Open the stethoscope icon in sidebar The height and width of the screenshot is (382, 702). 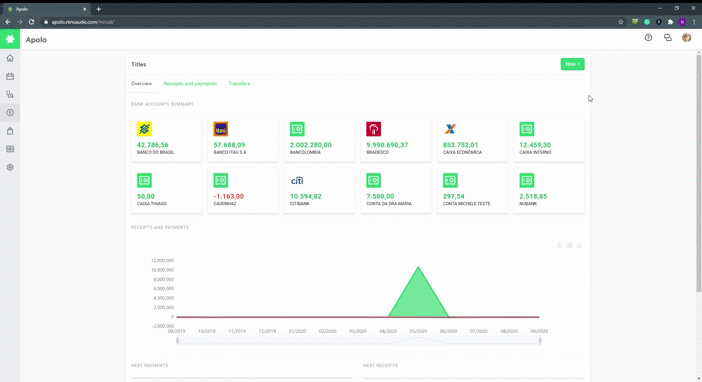point(10,94)
